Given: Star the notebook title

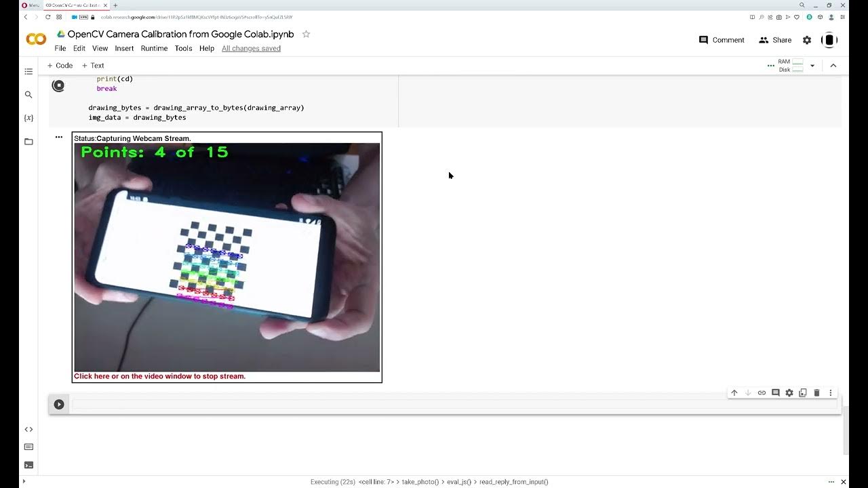Looking at the screenshot, I should click(x=306, y=34).
